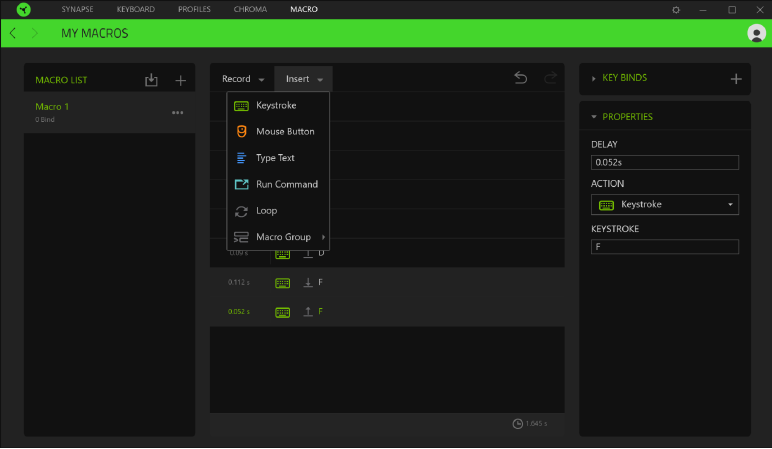Add a new macro to the Macro List
The height and width of the screenshot is (449, 772).
coord(181,80)
